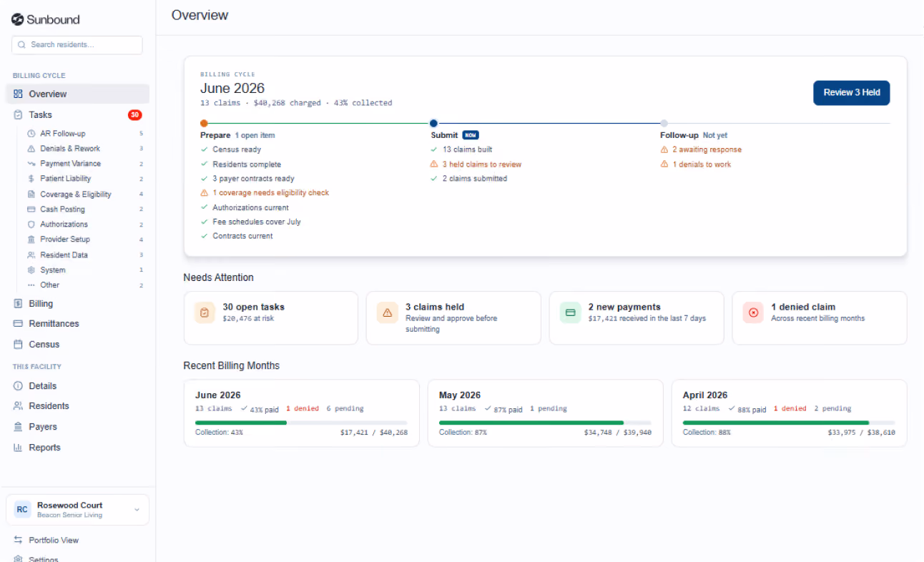Click the green payment icon on new payments card
This screenshot has width=924, height=562.
(571, 312)
